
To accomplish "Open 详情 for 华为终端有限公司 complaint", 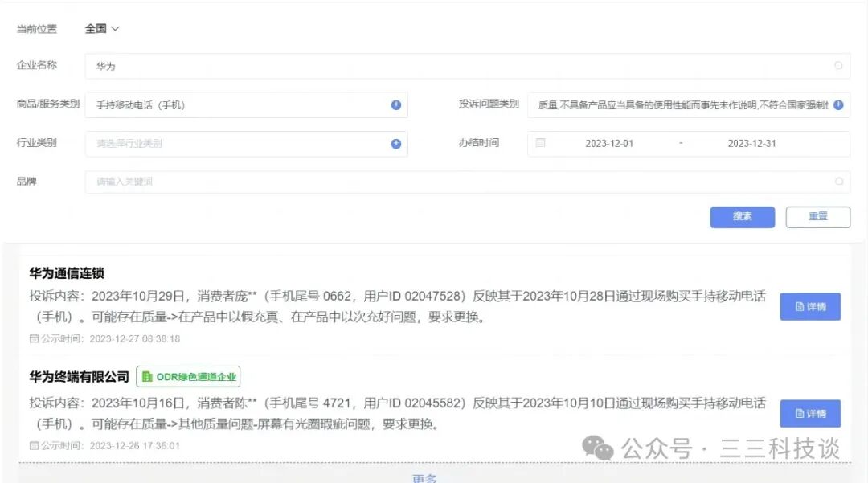I will tap(810, 413).
